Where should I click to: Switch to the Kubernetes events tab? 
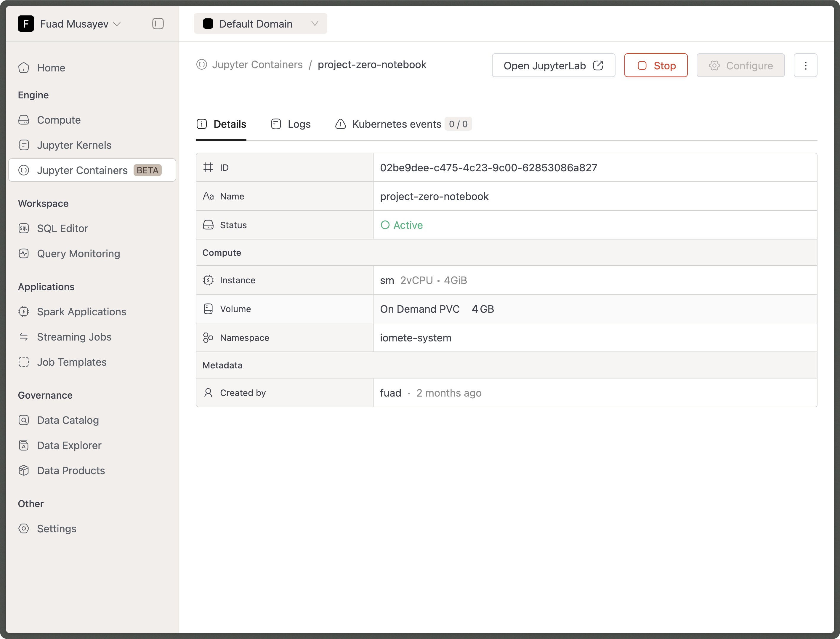tap(396, 124)
